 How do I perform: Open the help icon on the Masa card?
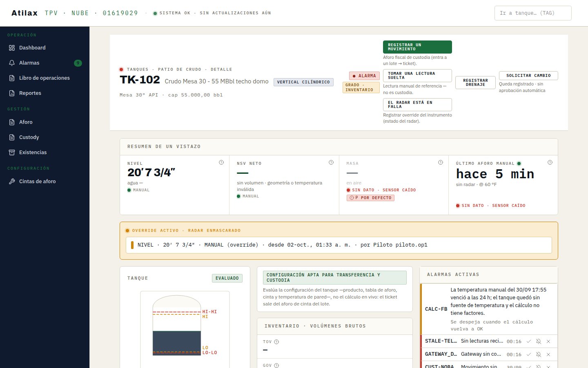pos(441,162)
